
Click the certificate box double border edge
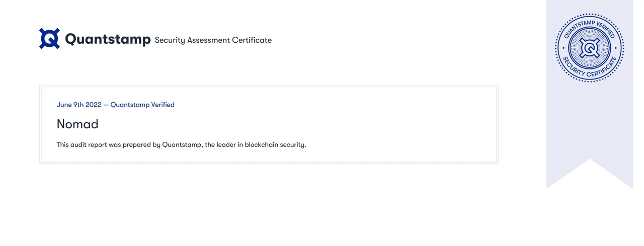pyautogui.click(x=269, y=86)
